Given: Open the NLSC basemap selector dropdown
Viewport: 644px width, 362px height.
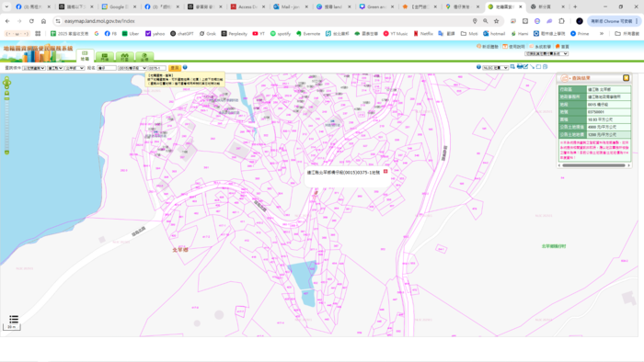Looking at the screenshot, I should click(495, 68).
